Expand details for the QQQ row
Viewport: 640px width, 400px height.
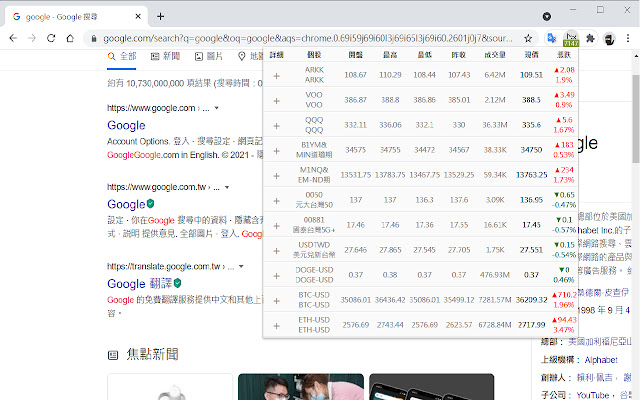tap(276, 126)
